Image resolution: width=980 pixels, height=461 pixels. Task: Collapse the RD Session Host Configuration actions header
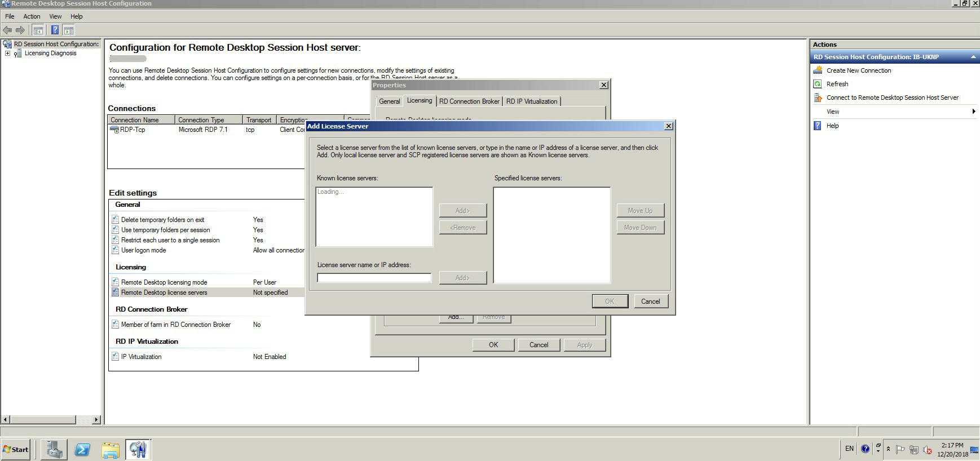tap(973, 57)
